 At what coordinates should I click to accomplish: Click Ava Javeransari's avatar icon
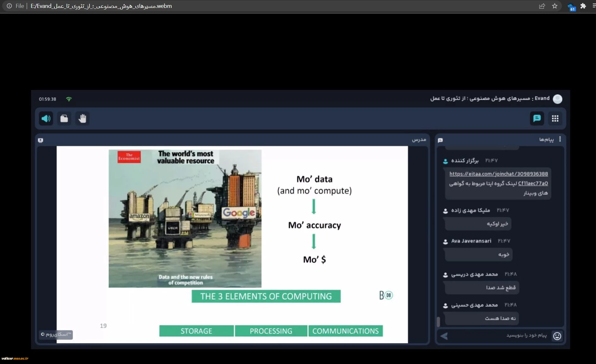(445, 242)
